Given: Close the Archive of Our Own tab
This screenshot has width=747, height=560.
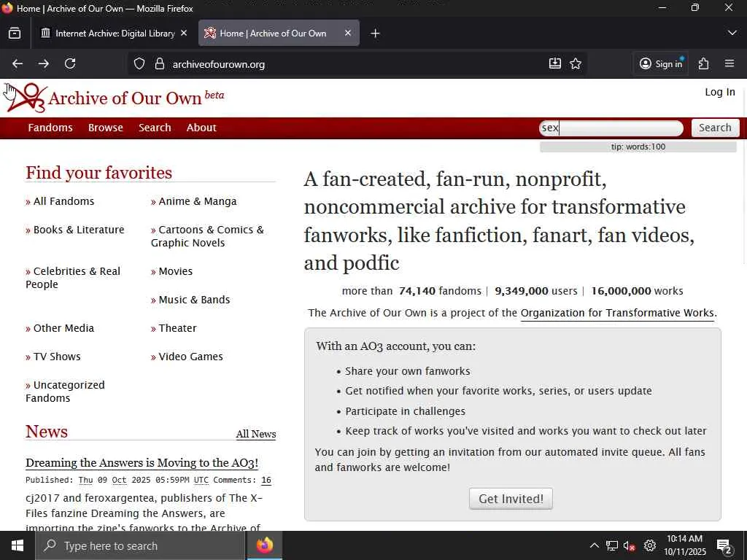Looking at the screenshot, I should click(x=348, y=33).
